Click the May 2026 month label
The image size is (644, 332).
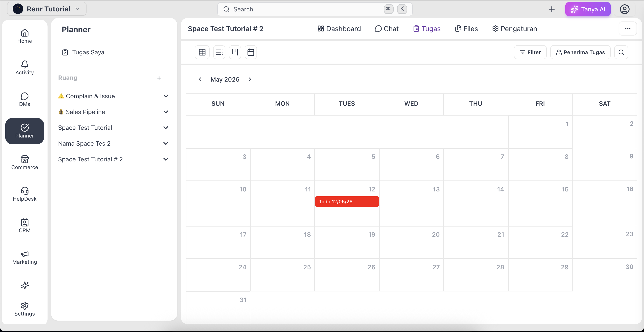(x=225, y=80)
